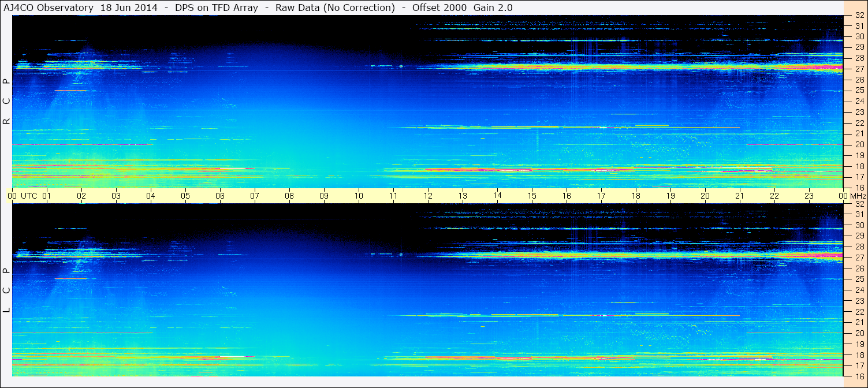Viewport: 868px width, 388px height.
Task: Select the 20 hour marker on time axis
Action: pos(705,196)
